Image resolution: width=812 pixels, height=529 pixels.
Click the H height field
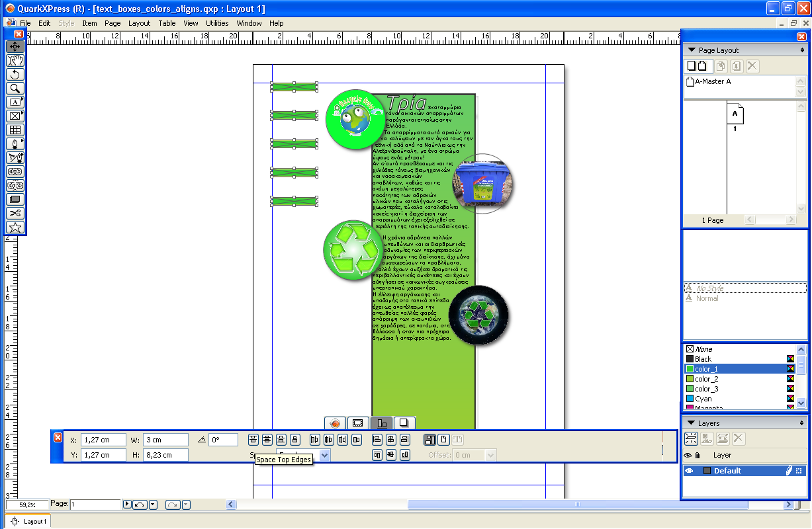[165, 455]
